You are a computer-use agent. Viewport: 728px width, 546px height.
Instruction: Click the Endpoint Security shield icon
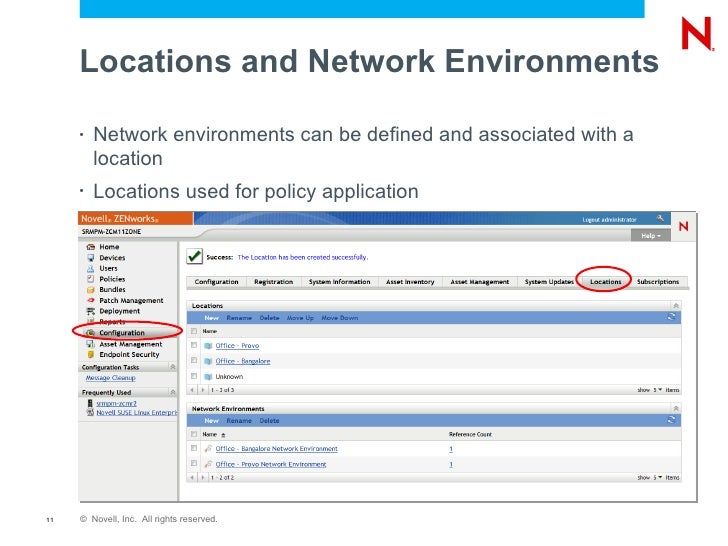[x=91, y=354]
